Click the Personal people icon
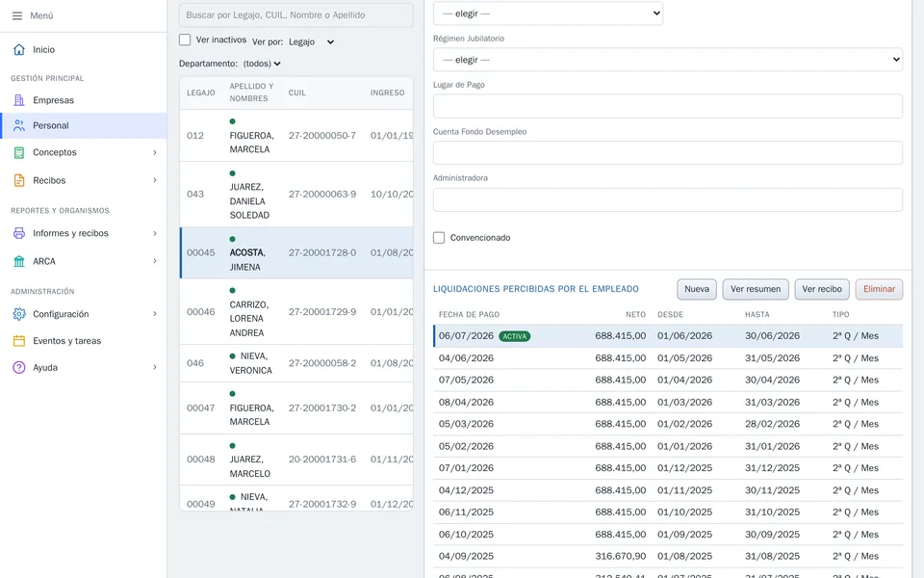 tap(19, 125)
